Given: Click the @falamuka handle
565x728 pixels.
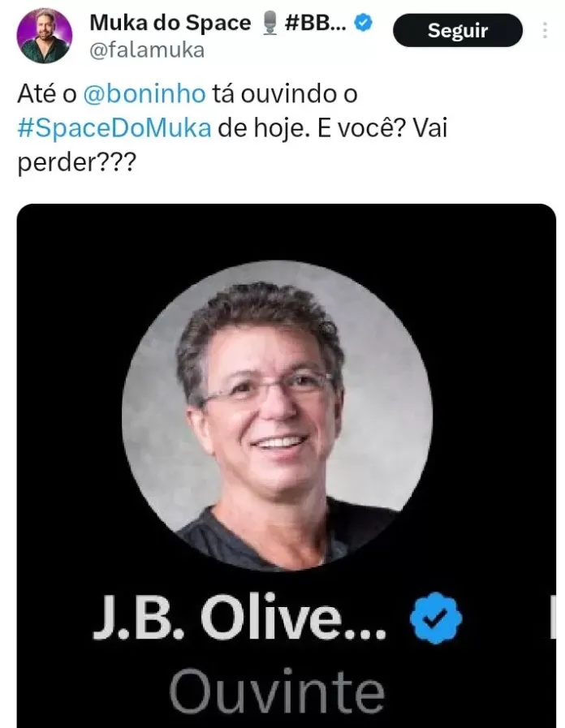Looking at the screenshot, I should tap(147, 50).
